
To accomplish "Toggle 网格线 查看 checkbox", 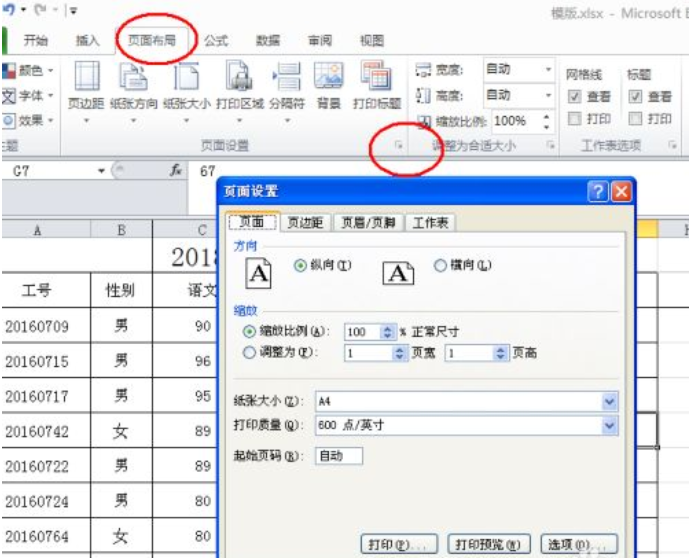I will point(575,96).
